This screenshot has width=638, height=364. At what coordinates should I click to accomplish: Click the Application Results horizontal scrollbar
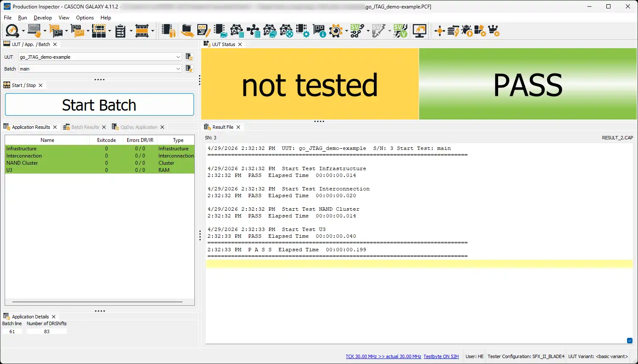(97, 302)
